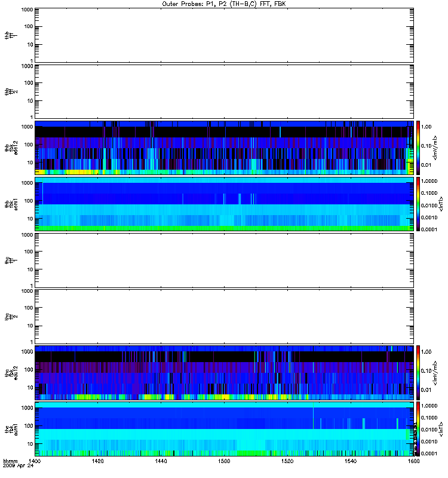Viewport: 448px width, 478px height.
Task: Click the '1440' time axis label
Action: (x=161, y=461)
